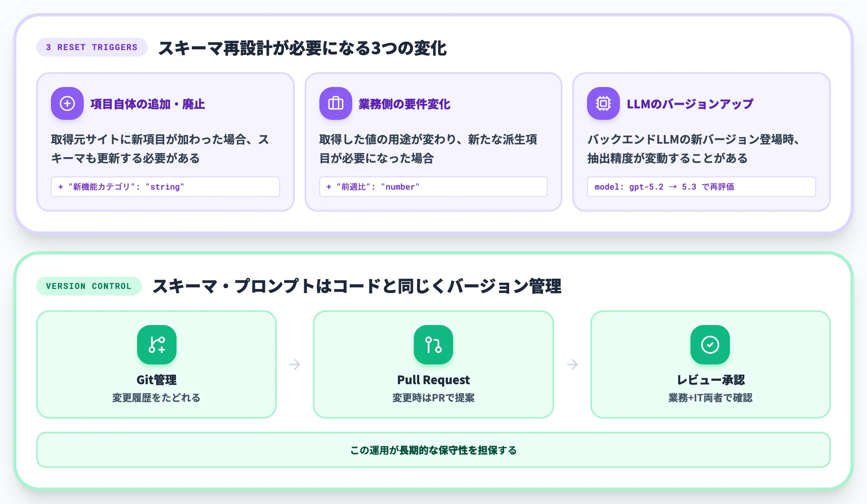This screenshot has height=504, width=867.
Task: Click the VERSION CONTROL badge
Action: coord(89,286)
